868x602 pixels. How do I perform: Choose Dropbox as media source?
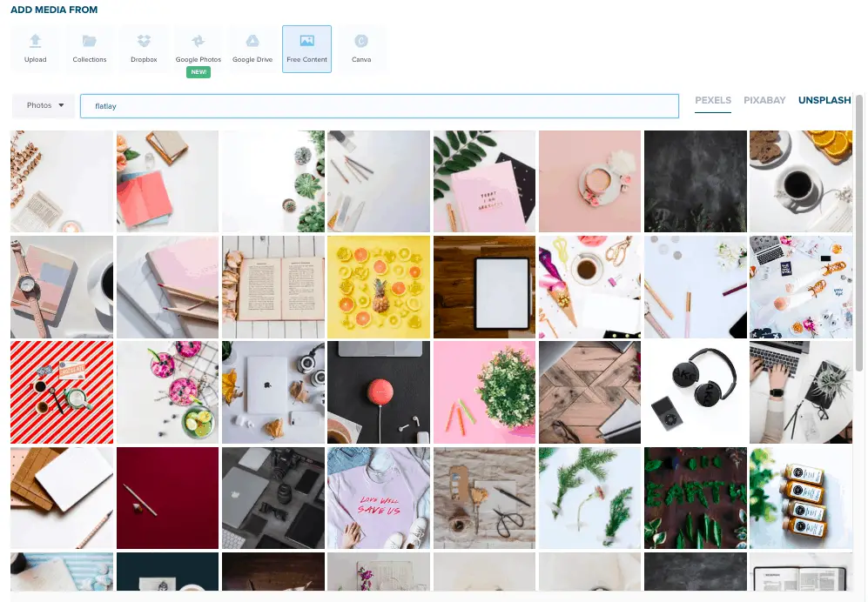point(144,49)
